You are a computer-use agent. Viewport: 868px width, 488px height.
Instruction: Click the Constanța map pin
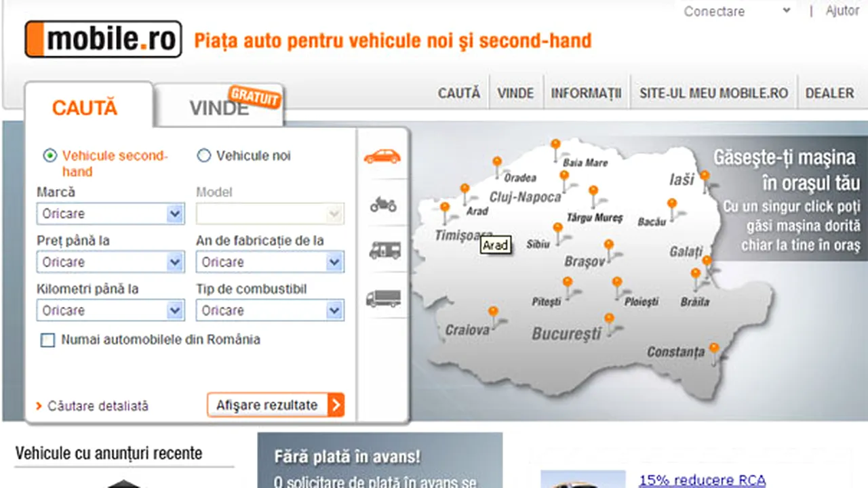click(713, 348)
